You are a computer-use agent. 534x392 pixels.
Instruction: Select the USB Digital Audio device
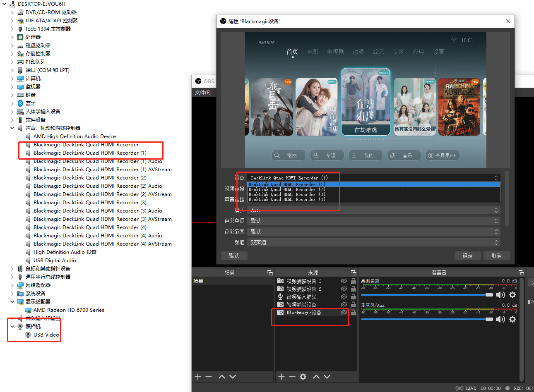(x=55, y=261)
